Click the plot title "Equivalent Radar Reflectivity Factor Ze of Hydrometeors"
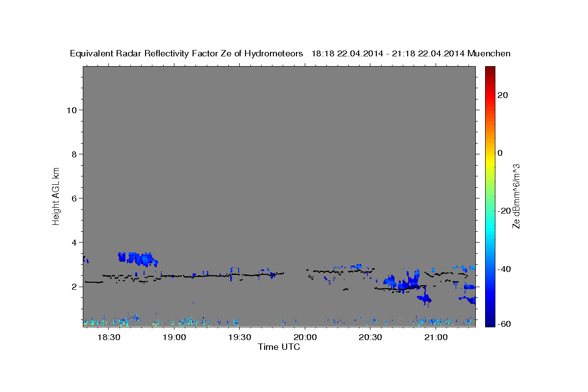 186,54
